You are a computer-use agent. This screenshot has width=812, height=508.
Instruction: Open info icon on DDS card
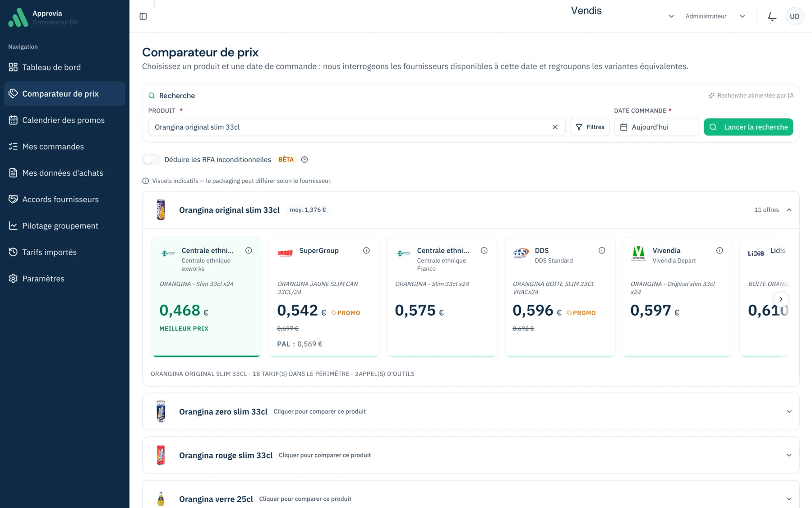pos(602,251)
